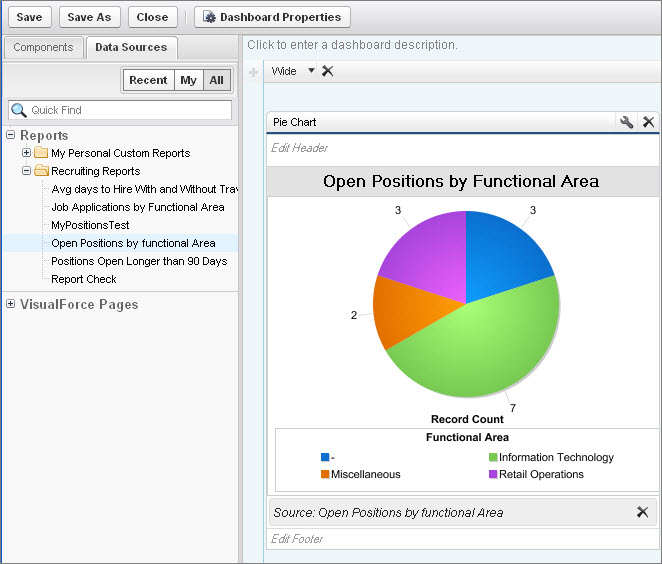The image size is (662, 564).
Task: Add a column with the plus icon
Action: [x=253, y=73]
